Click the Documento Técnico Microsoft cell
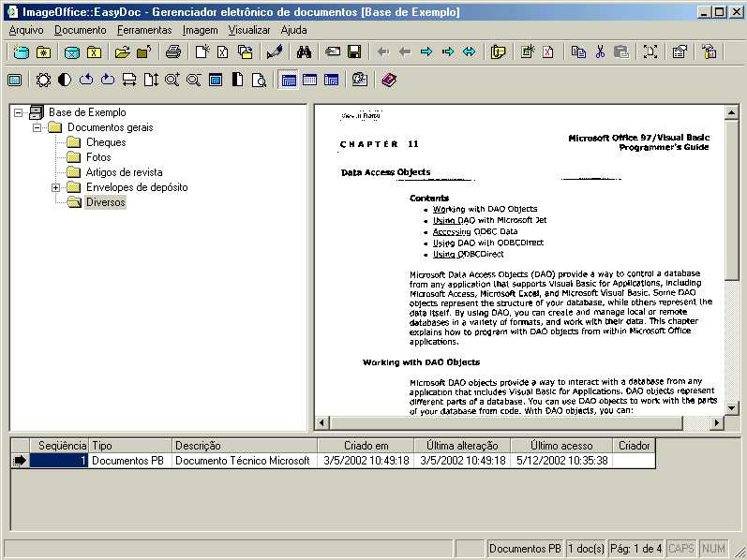Image resolution: width=747 pixels, height=560 pixels. [244, 461]
